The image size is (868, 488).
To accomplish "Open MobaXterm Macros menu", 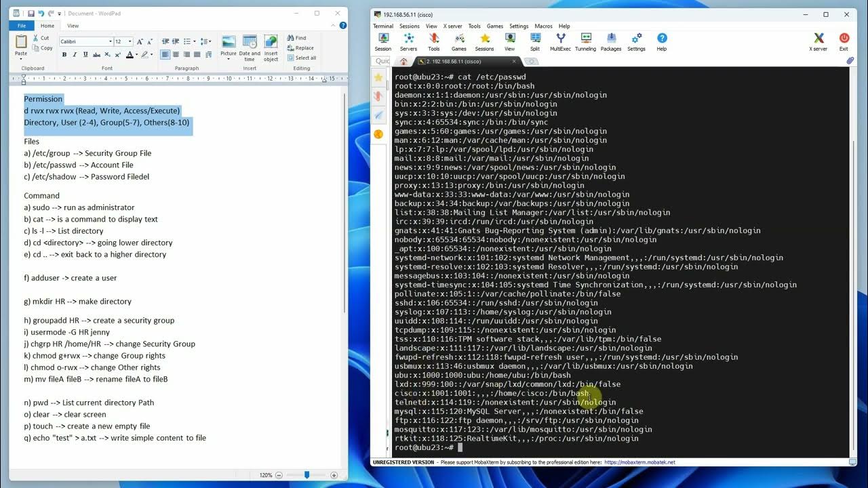I will click(x=543, y=26).
